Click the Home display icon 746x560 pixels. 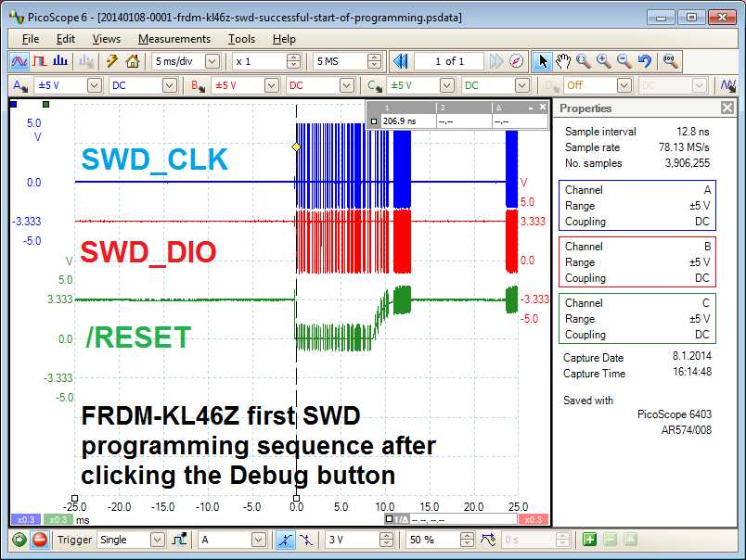click(133, 61)
